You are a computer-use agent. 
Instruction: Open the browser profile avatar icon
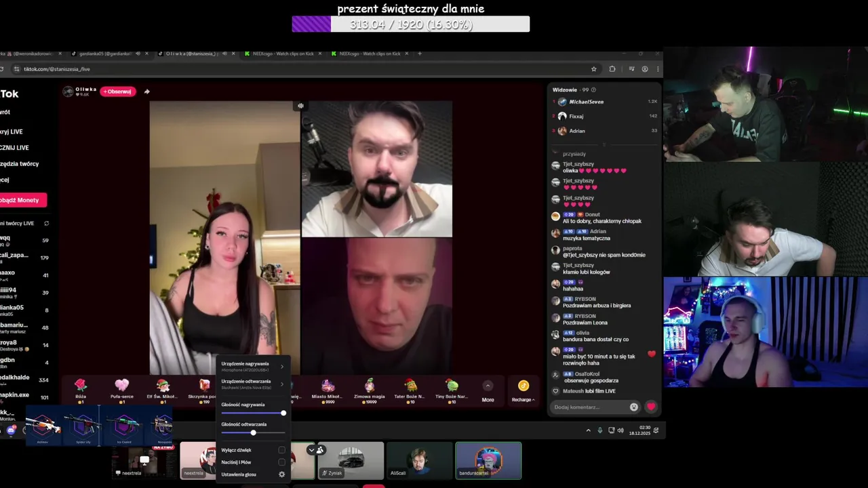point(644,68)
